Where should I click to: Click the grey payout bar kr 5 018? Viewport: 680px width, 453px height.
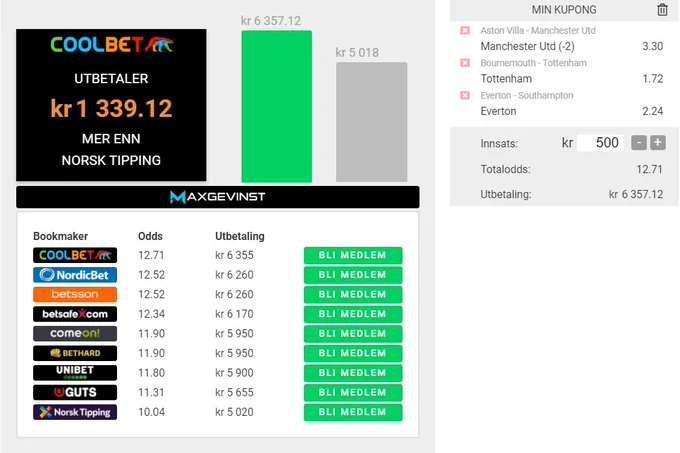click(x=372, y=122)
